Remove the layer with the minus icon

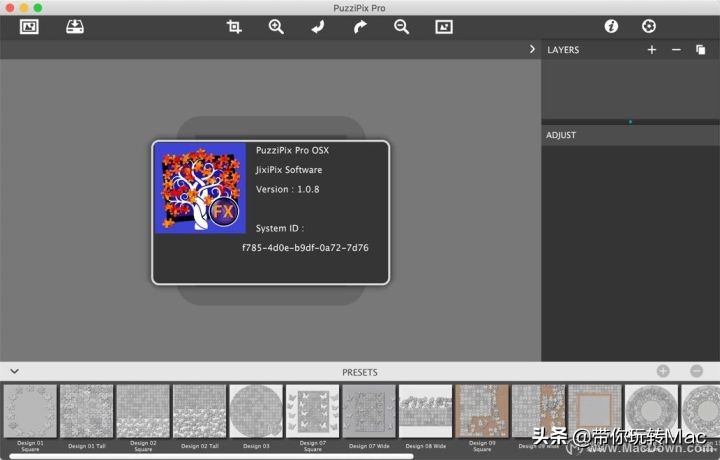coord(676,50)
